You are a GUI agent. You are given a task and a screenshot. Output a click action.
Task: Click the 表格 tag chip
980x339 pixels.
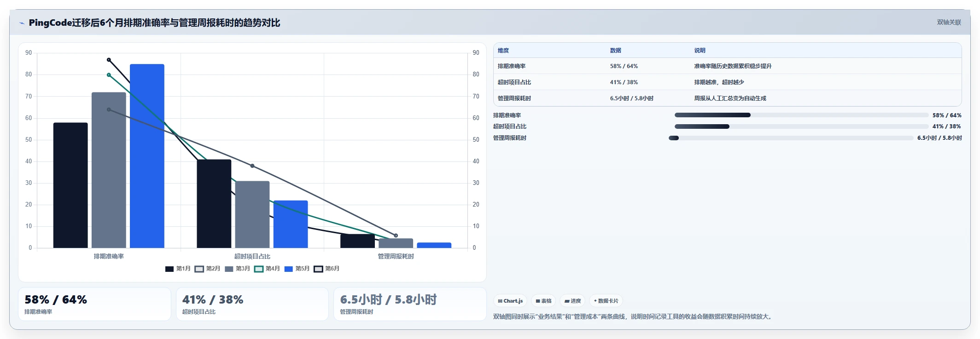[x=543, y=301]
